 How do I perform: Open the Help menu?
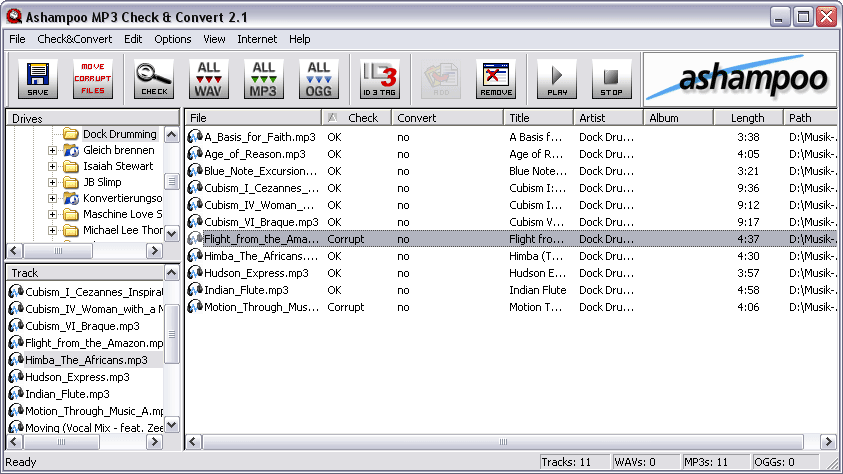pos(299,39)
